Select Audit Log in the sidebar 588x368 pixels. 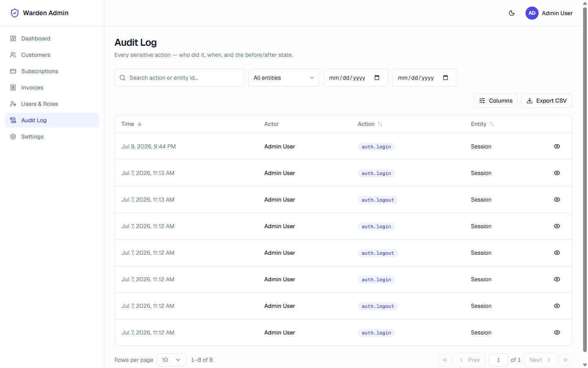[x=52, y=120]
